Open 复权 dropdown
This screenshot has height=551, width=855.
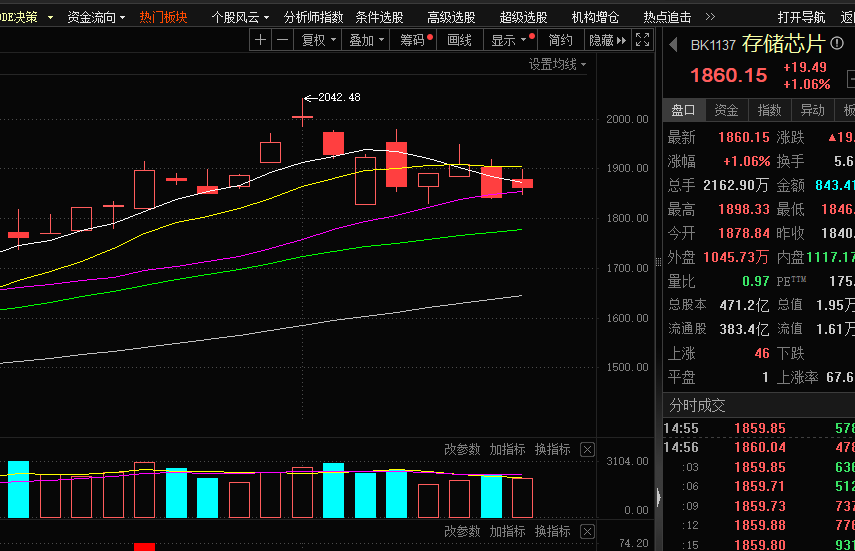pos(318,40)
